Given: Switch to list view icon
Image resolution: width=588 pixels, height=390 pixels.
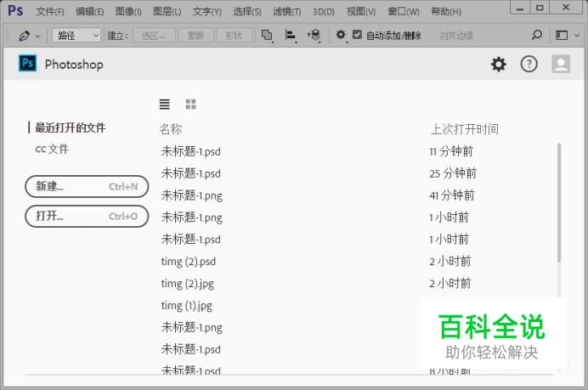Looking at the screenshot, I should click(x=164, y=104).
